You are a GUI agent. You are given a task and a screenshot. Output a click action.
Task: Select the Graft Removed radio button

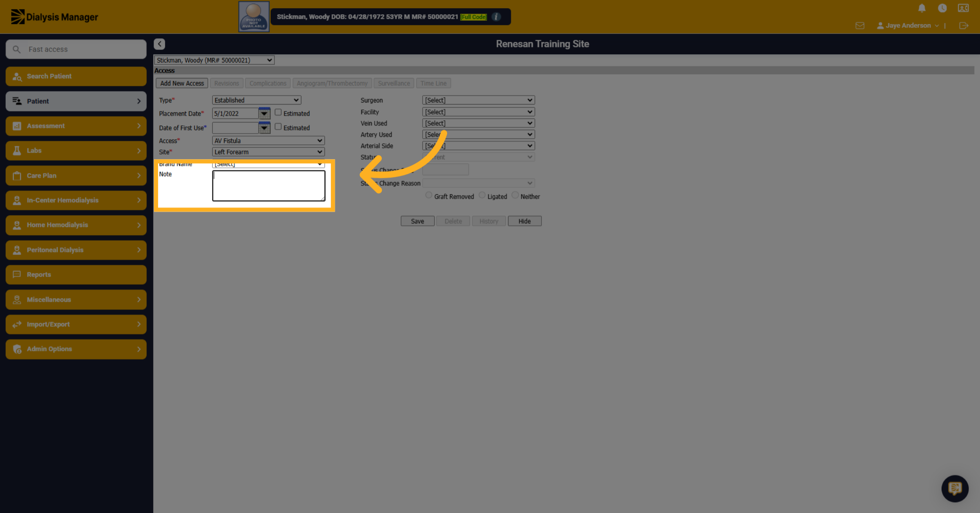[x=428, y=195]
